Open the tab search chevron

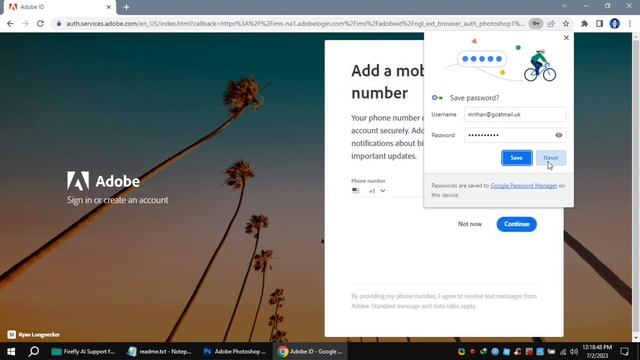click(564, 6)
